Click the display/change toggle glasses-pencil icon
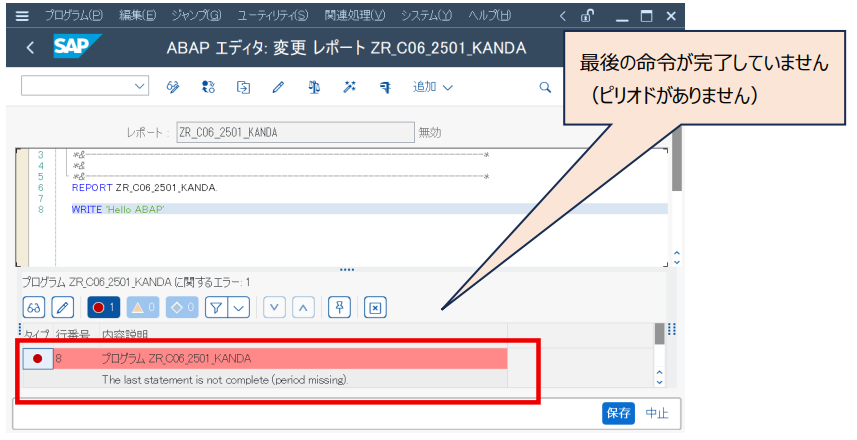 click(173, 87)
